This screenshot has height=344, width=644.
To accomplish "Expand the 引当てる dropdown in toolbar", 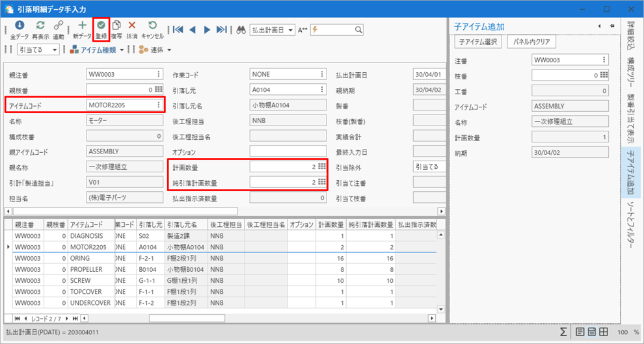I will tap(54, 50).
